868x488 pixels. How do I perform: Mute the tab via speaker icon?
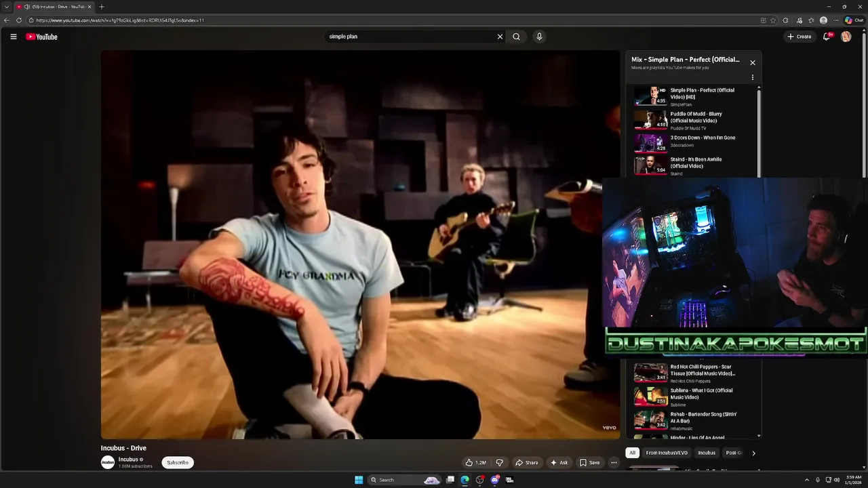pyautogui.click(x=27, y=7)
